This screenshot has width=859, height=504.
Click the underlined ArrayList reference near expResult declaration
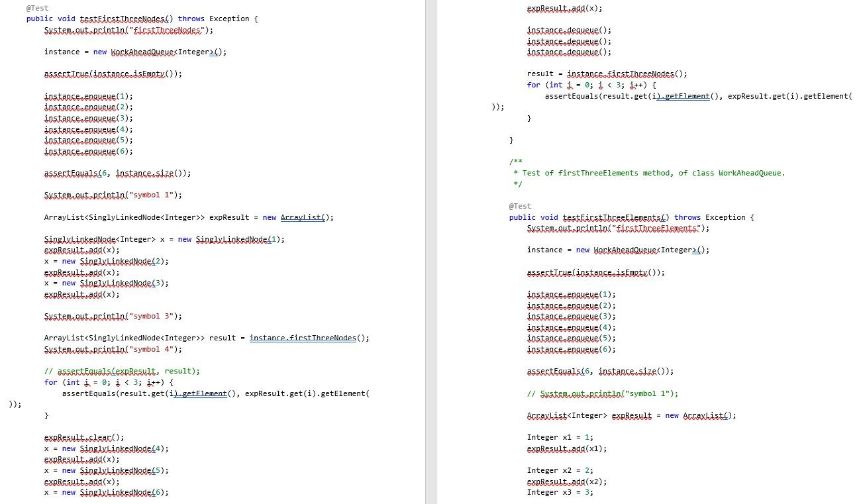click(301, 217)
